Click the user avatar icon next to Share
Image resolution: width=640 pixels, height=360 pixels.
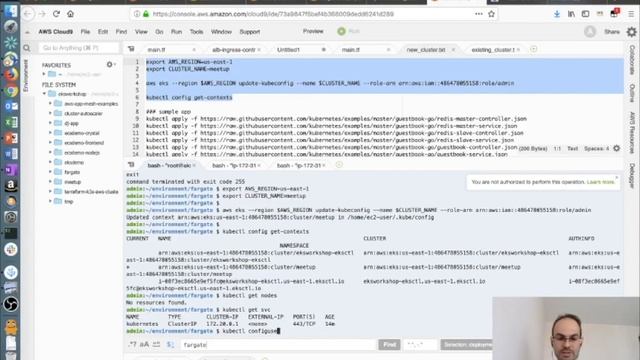click(590, 31)
